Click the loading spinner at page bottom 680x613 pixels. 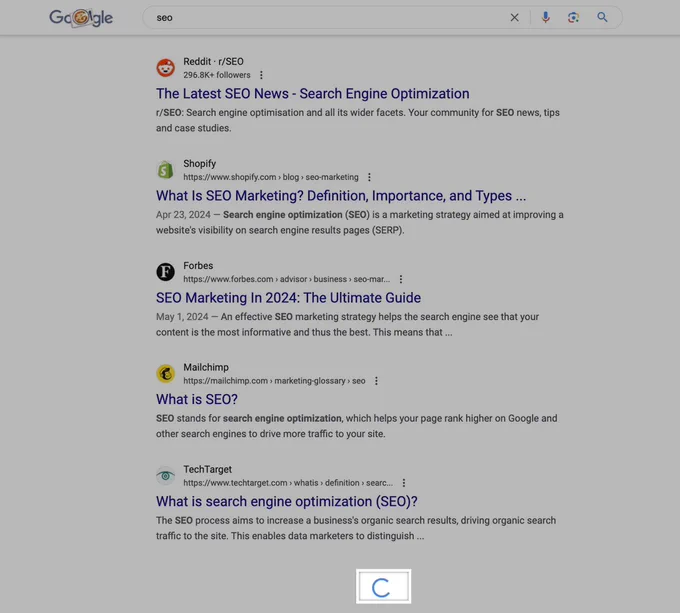[382, 588]
